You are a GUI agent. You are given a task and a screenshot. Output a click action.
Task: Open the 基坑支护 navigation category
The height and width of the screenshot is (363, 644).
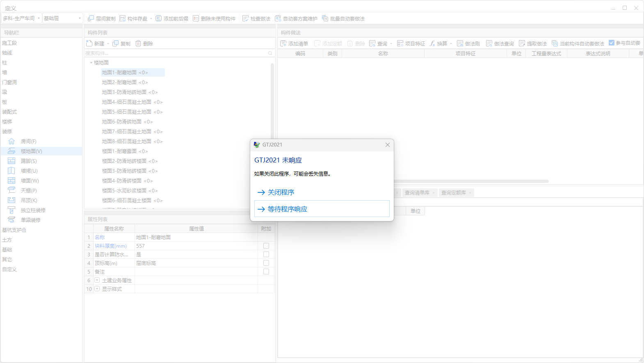coord(14,230)
